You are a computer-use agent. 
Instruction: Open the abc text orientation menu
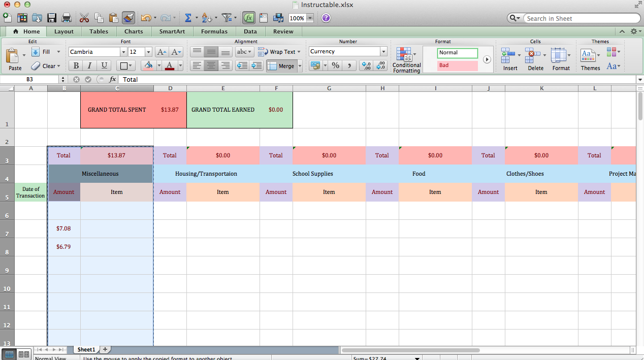[x=244, y=52]
